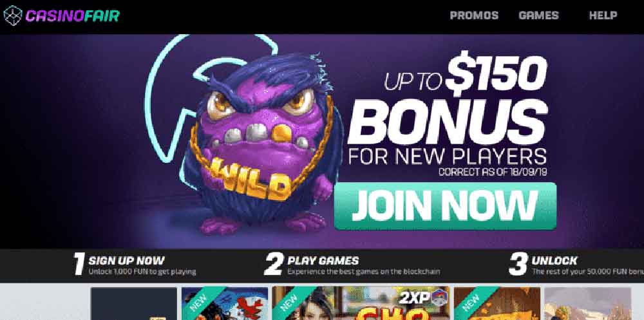The width and height of the screenshot is (644, 320).
Task: Open the PROMOS menu item
Action: click(x=474, y=15)
